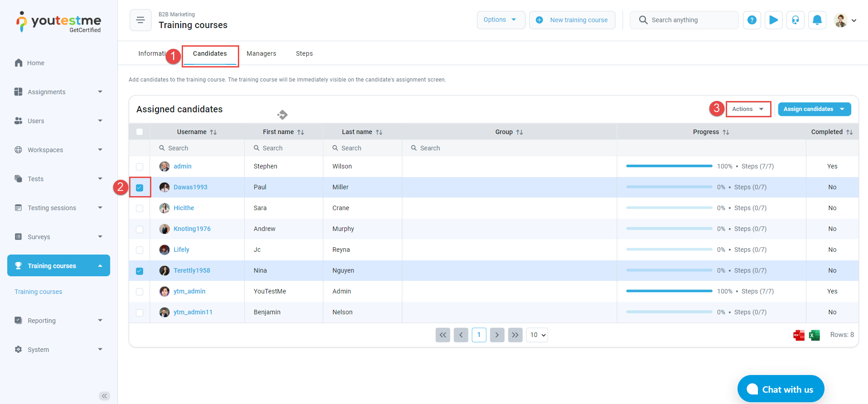Export table using the PDF icon
Viewport: 868px width, 404px height.
tap(799, 335)
